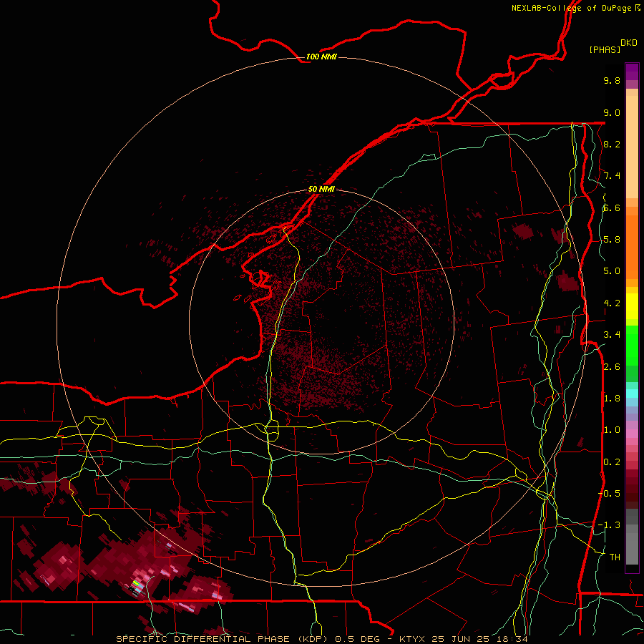The width and height of the screenshot is (644, 644).
Task: Click the 3.4 legend value
Action: 612,335
